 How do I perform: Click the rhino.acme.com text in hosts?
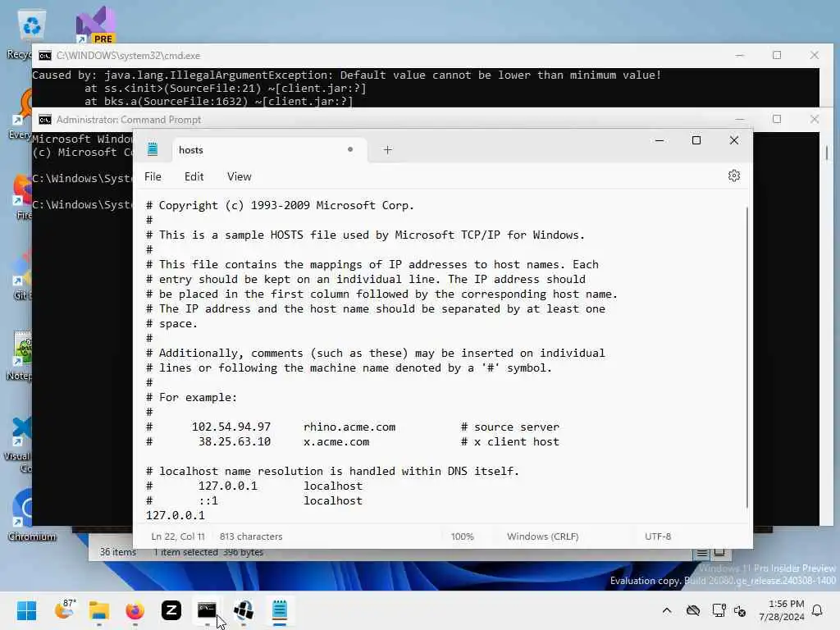pos(349,427)
